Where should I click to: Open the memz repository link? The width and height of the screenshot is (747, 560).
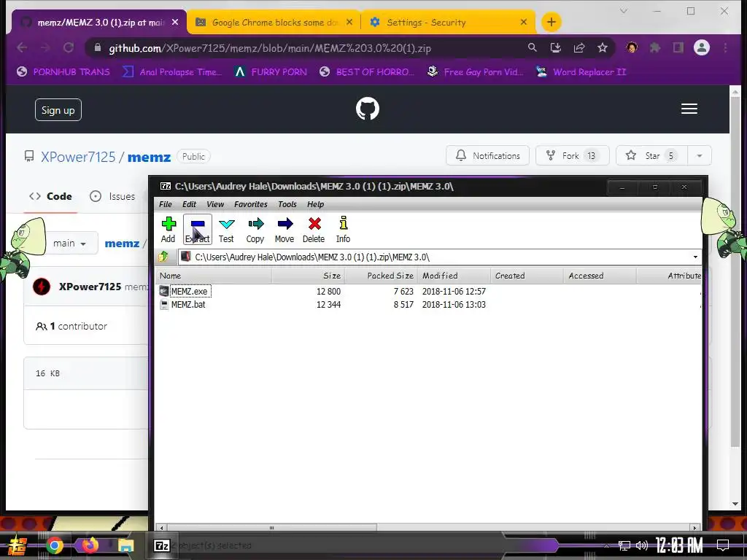[149, 157]
